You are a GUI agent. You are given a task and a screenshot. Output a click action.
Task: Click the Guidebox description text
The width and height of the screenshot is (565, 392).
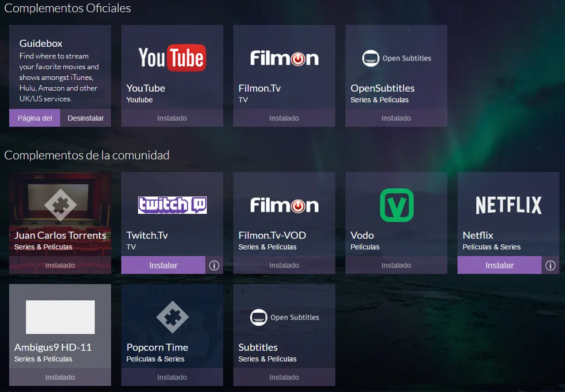tap(59, 77)
